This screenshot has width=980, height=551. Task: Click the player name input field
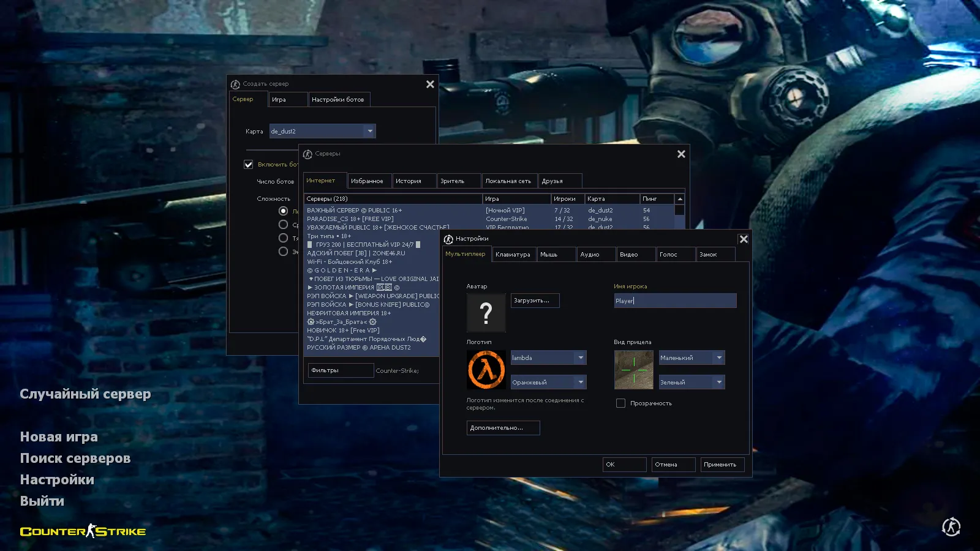pyautogui.click(x=674, y=301)
